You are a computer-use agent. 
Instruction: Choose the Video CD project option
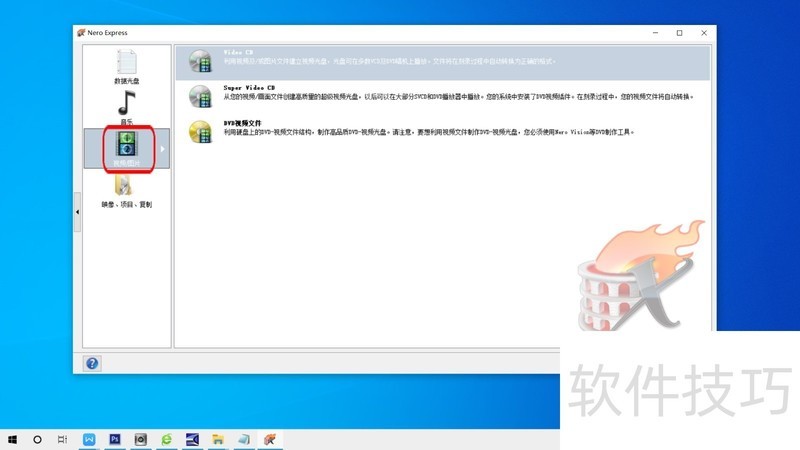click(x=238, y=51)
